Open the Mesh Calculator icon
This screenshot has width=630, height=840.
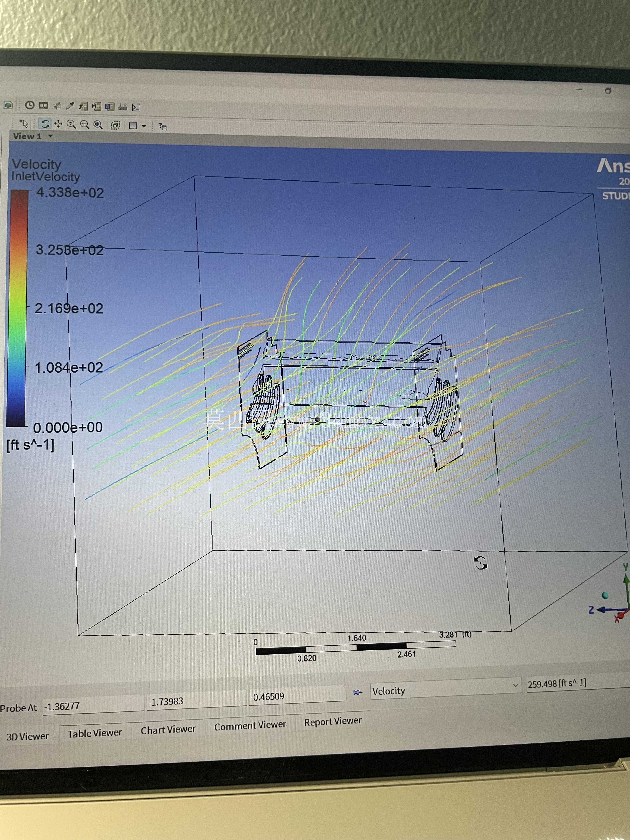pos(110,107)
